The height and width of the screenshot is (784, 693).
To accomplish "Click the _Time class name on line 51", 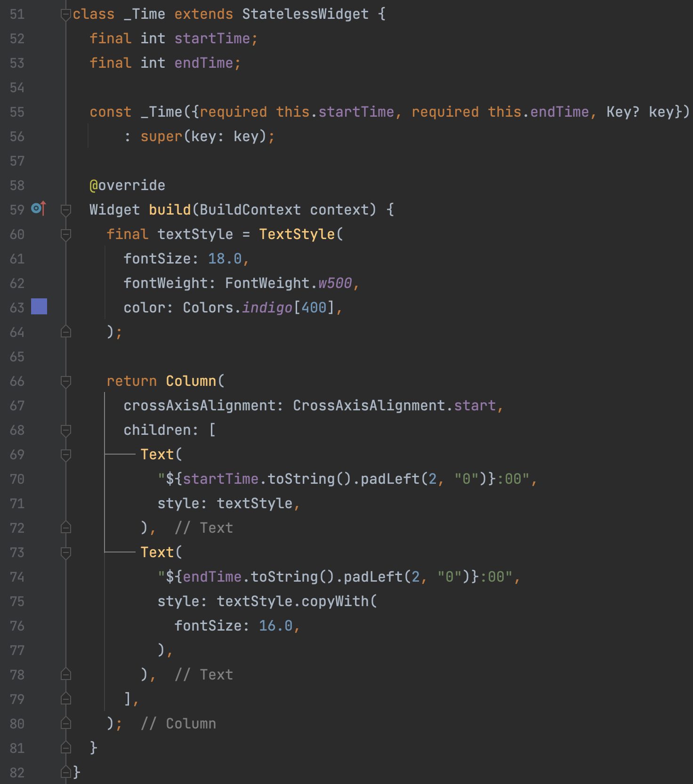I will tap(145, 14).
